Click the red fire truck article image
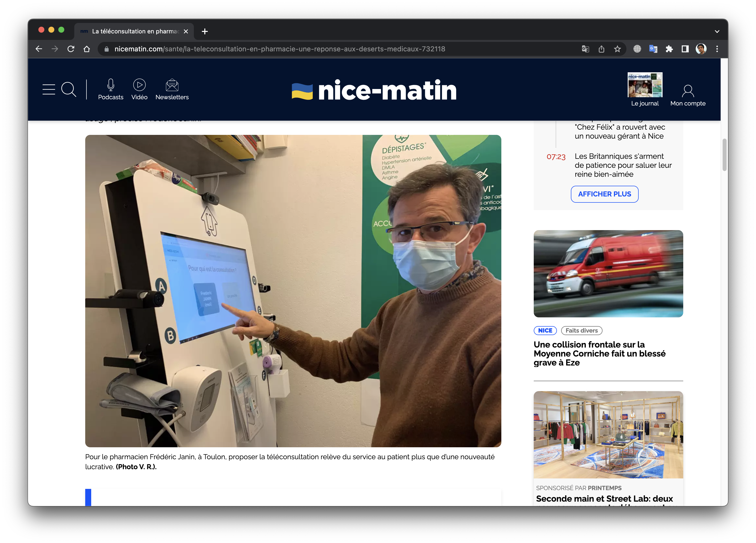This screenshot has height=543, width=756. coord(608,273)
